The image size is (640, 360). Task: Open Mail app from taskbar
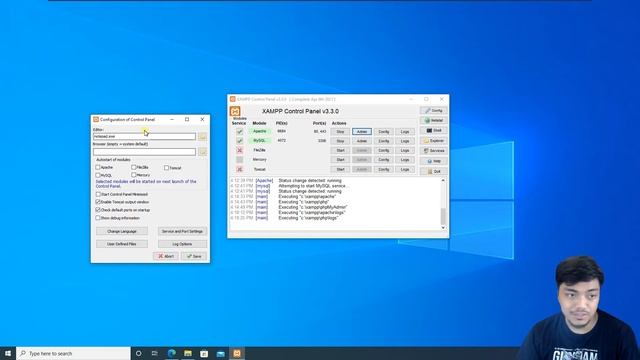point(220,353)
